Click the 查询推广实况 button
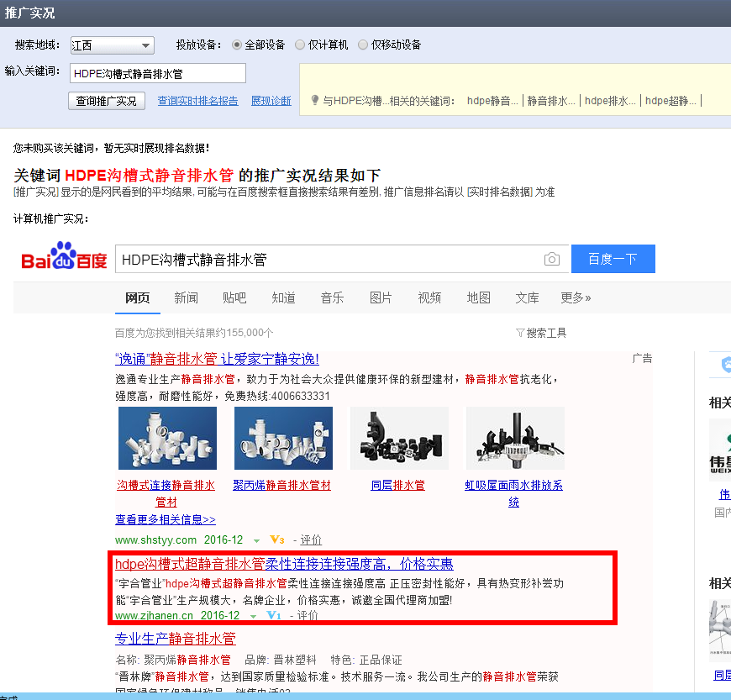731x700 pixels. [x=107, y=101]
